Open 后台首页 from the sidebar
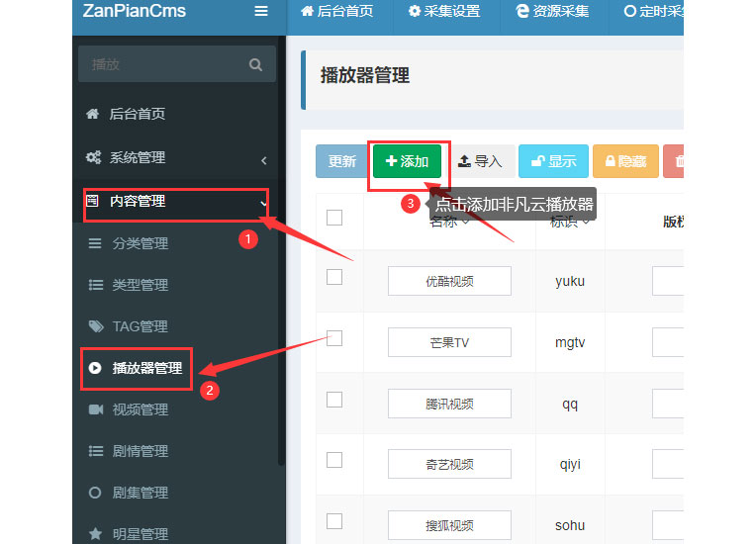Viewport: 756px width, 544px height. pos(137,114)
